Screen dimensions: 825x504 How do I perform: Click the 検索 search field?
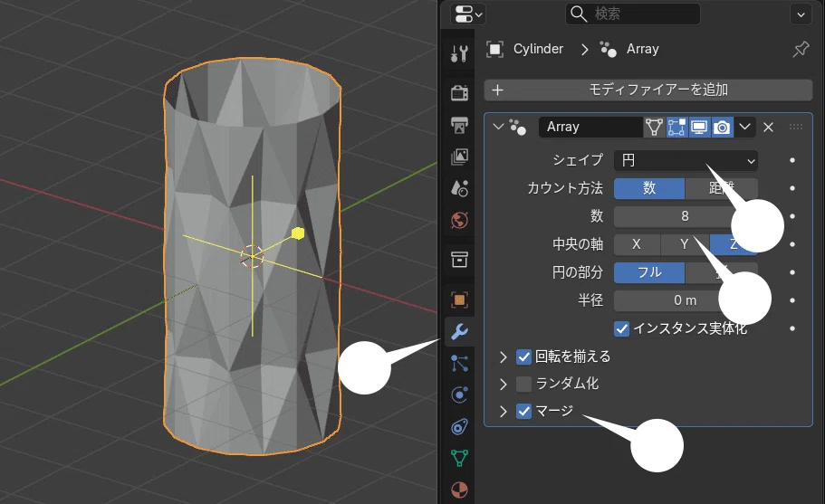coord(633,14)
